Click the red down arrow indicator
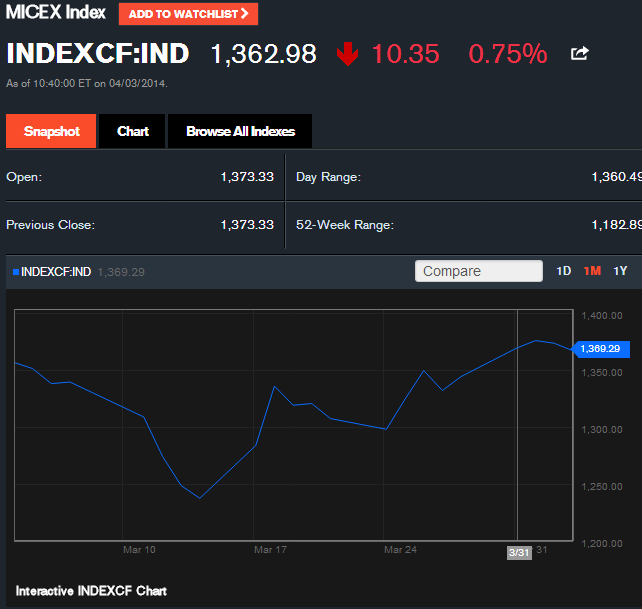The height and width of the screenshot is (609, 642). point(348,54)
